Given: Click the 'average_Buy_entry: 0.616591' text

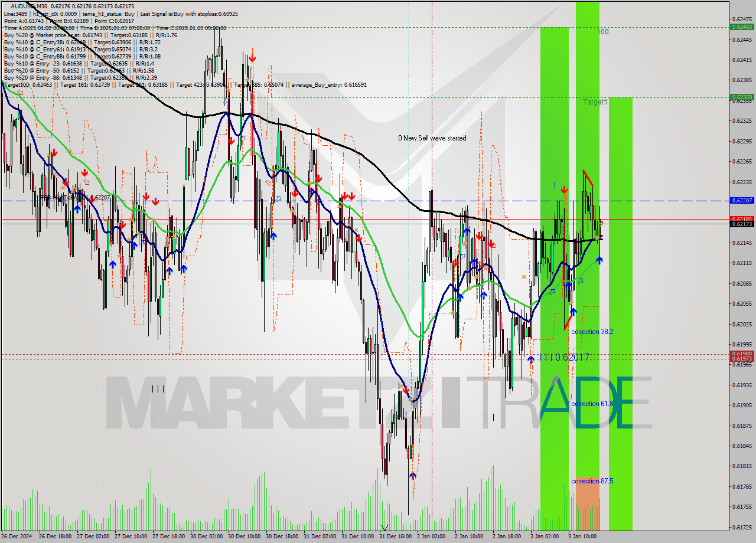Looking at the screenshot, I should 328,84.
